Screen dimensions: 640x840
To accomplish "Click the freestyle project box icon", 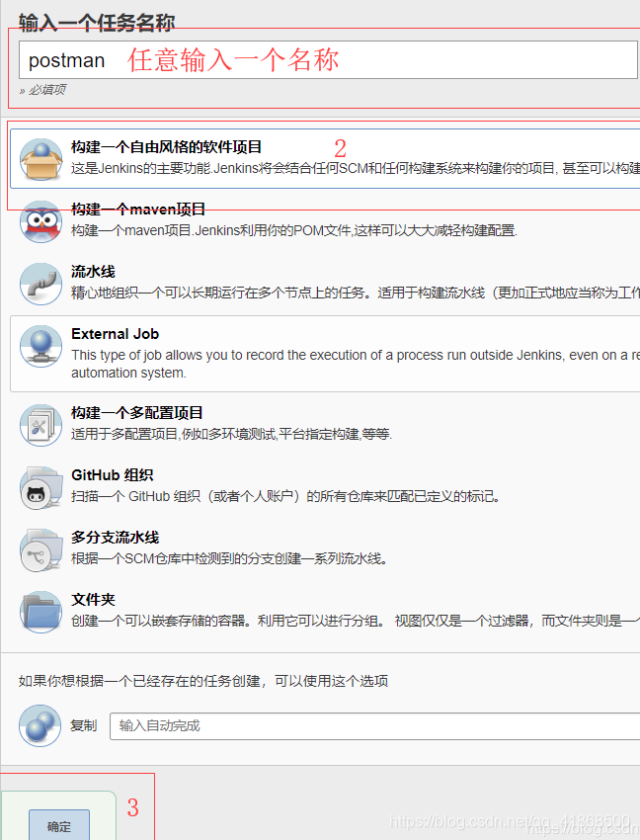I will point(40,159).
